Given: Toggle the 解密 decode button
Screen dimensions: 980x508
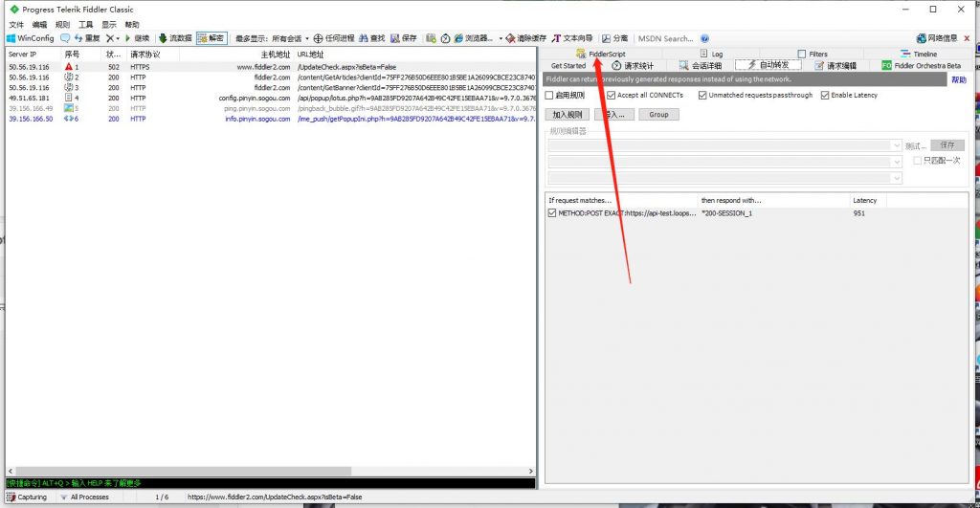Looking at the screenshot, I should click(x=212, y=38).
